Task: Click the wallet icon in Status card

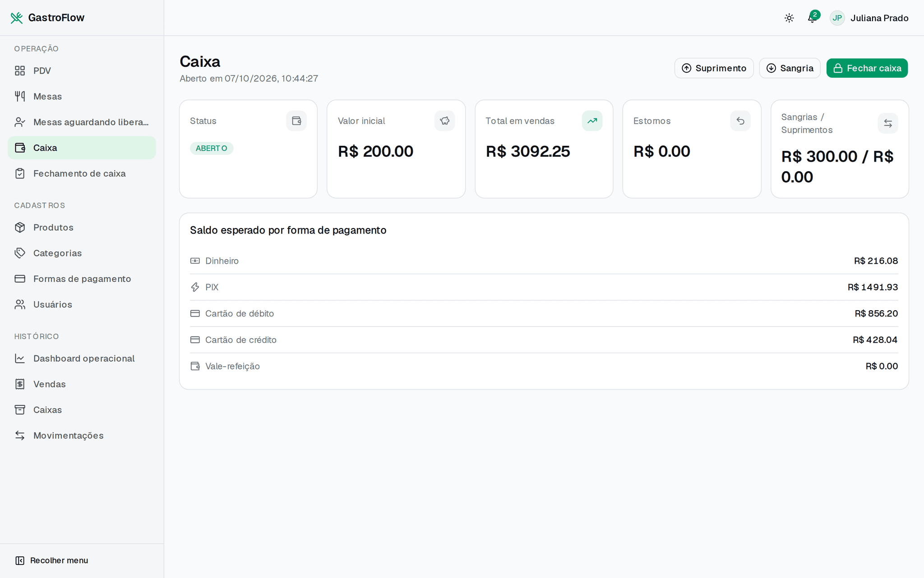Action: tap(296, 121)
